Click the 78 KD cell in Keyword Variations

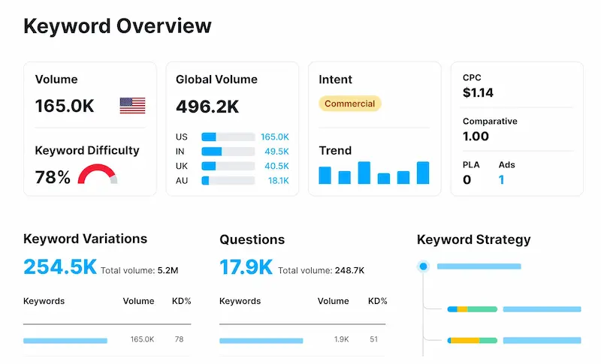click(x=179, y=339)
